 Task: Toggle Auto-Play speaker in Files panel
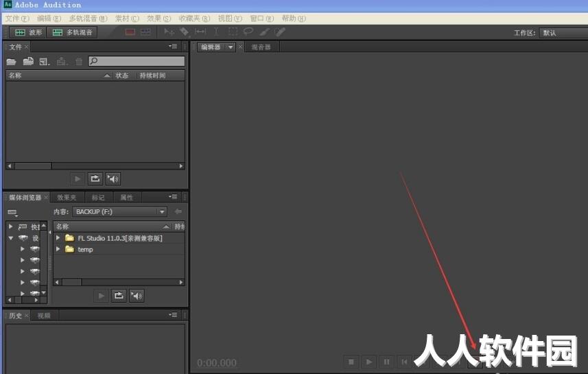113,179
